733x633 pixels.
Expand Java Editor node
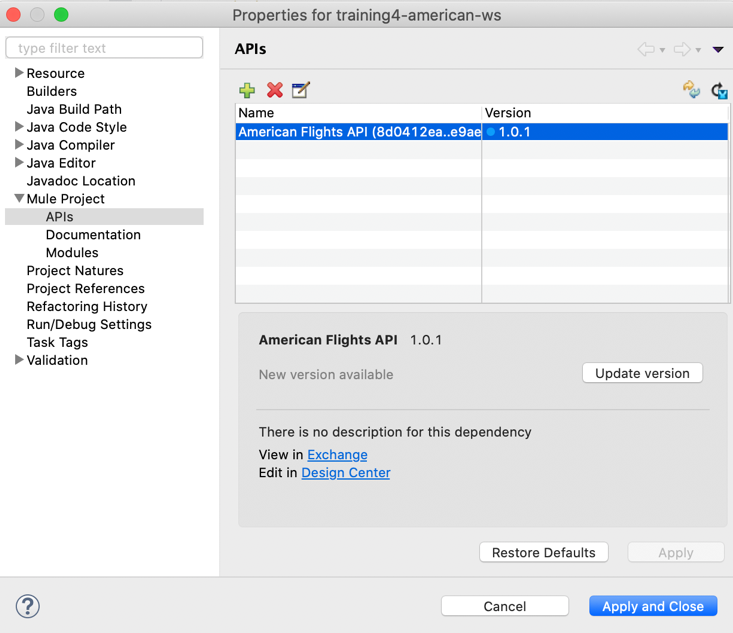(x=19, y=162)
